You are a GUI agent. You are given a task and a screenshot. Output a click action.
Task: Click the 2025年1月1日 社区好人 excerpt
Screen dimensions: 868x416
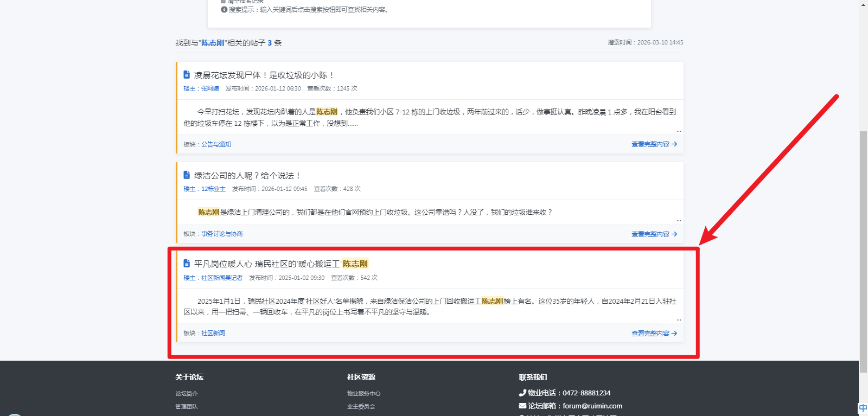point(430,306)
